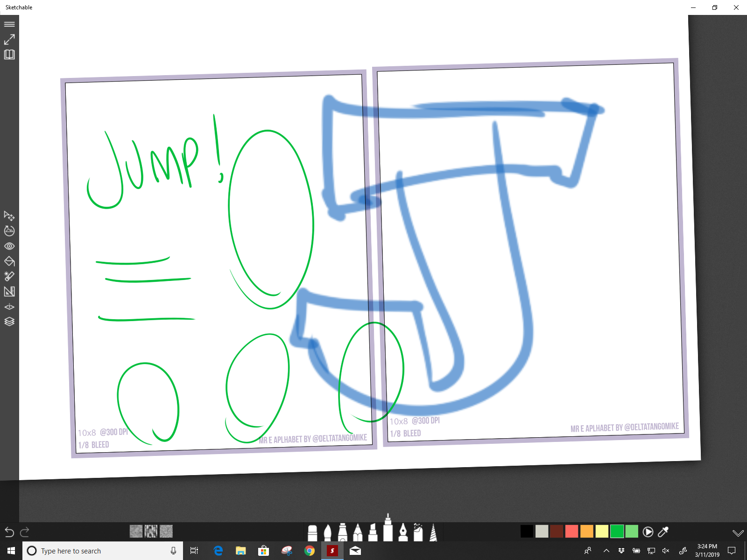This screenshot has width=747, height=560.
Task: Choose the light gray color swatch
Action: (542, 532)
